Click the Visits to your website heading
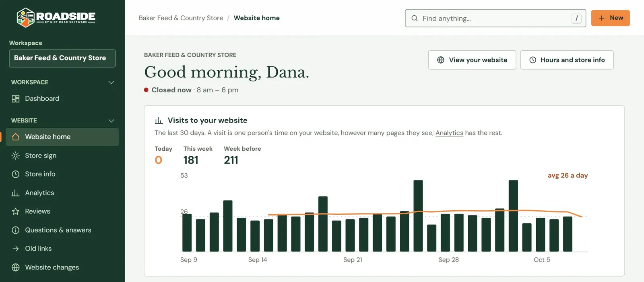This screenshot has width=644, height=282. [x=207, y=120]
